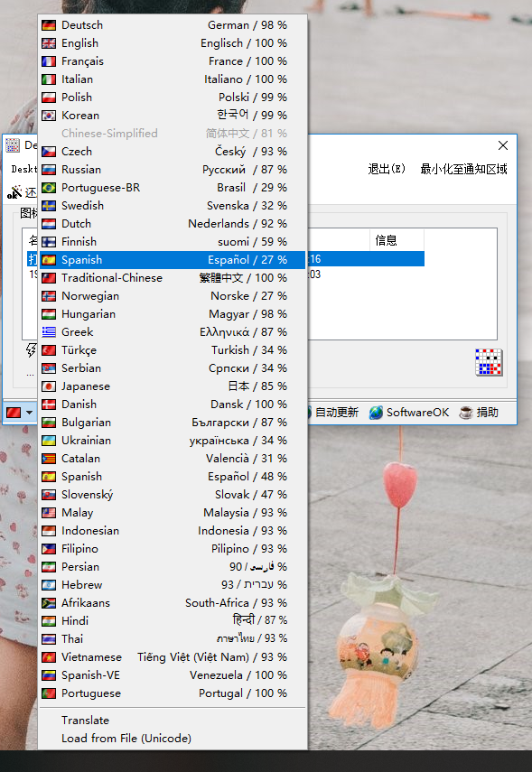Click the Norwegian flag icon

tap(49, 296)
